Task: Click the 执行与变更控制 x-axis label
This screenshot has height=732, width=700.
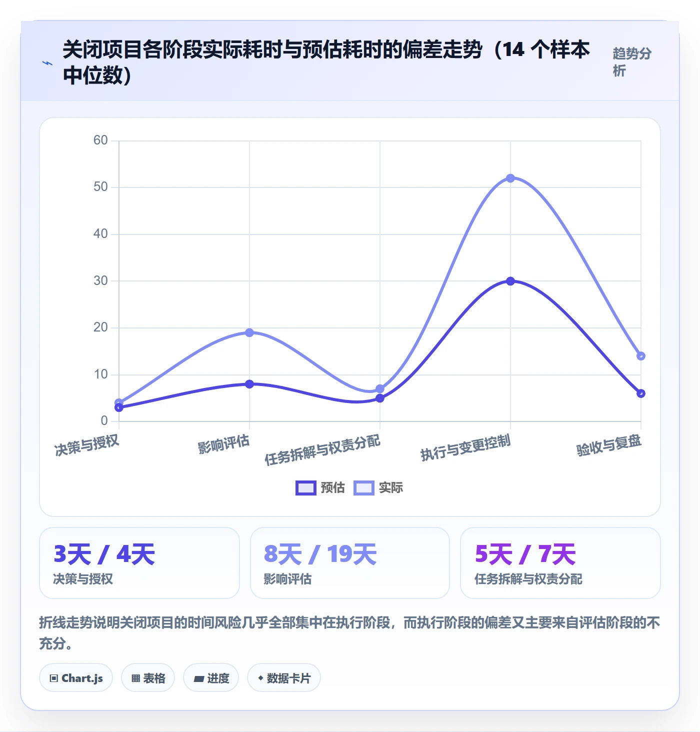Action: tap(465, 447)
